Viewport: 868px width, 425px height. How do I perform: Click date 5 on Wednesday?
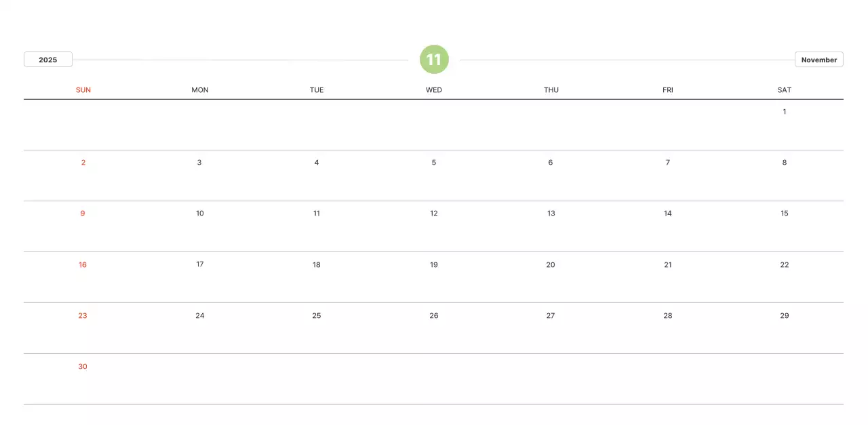point(434,163)
